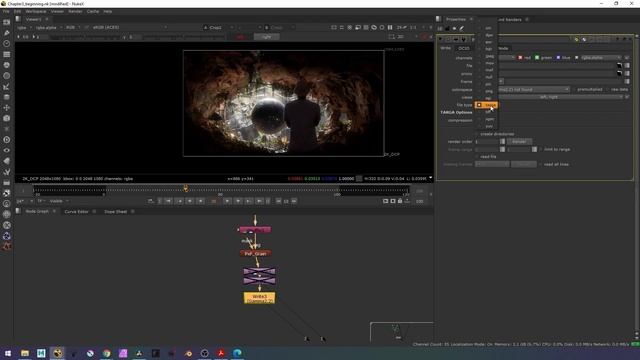Open Adobe Acrobat from taskbar

pyautogui.click(x=221, y=353)
